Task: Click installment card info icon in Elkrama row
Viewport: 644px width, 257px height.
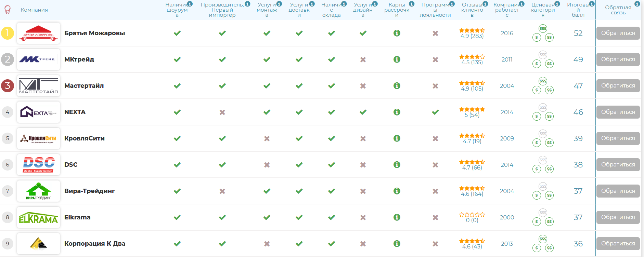Action: click(397, 217)
